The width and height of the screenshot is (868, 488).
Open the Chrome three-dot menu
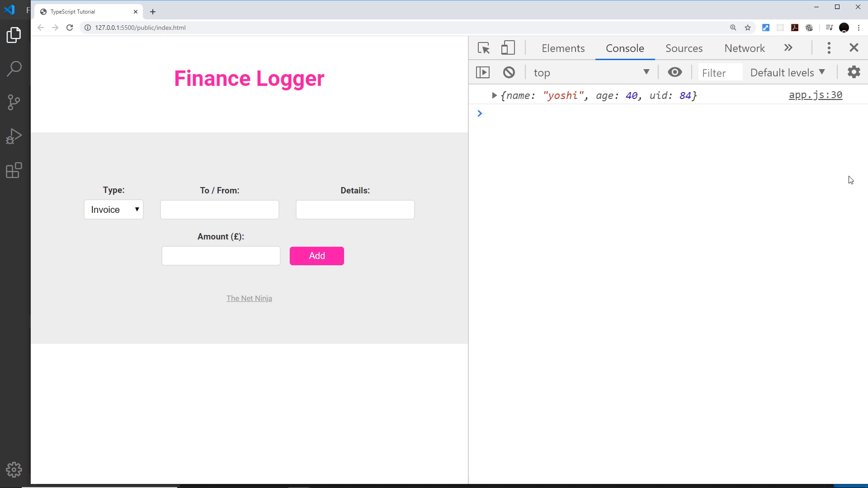pos(859,28)
